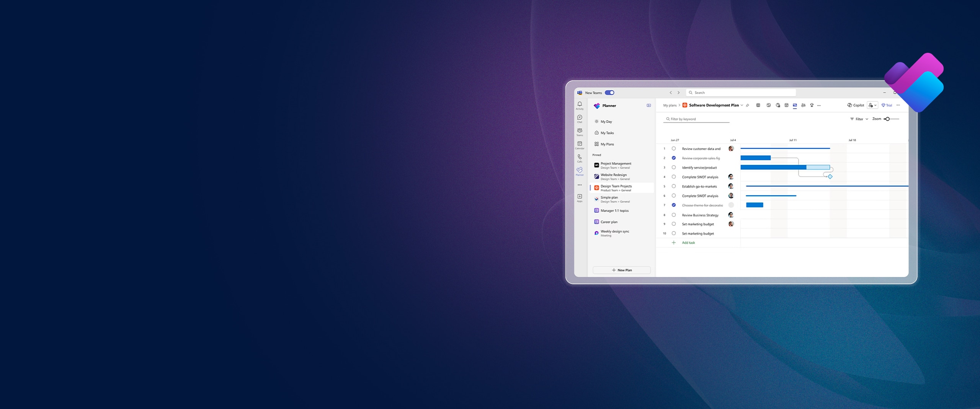Adjust the Zoom slider handle
The height and width of the screenshot is (409, 980).
click(887, 119)
